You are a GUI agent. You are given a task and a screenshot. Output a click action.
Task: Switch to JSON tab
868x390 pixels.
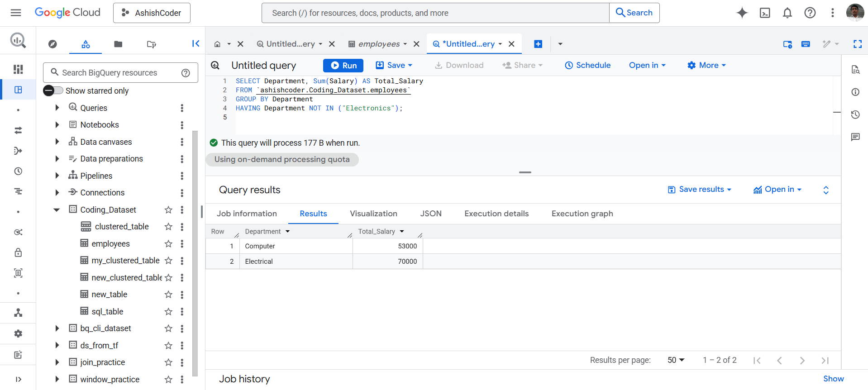point(431,214)
